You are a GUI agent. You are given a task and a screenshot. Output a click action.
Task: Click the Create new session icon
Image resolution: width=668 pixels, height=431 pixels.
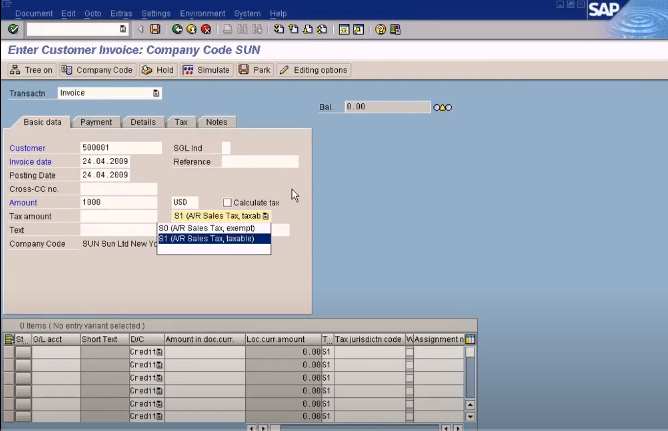coord(344,29)
